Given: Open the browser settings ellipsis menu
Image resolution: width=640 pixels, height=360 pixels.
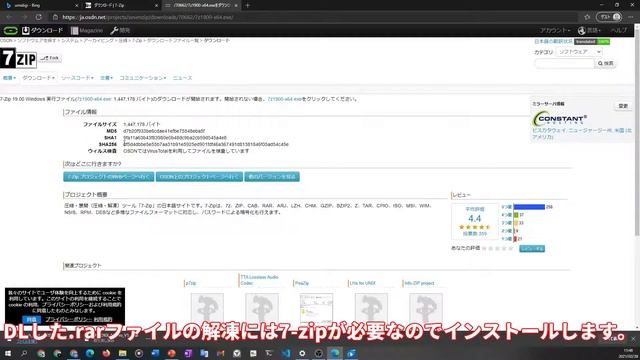Looking at the screenshot, I should click(x=631, y=17).
